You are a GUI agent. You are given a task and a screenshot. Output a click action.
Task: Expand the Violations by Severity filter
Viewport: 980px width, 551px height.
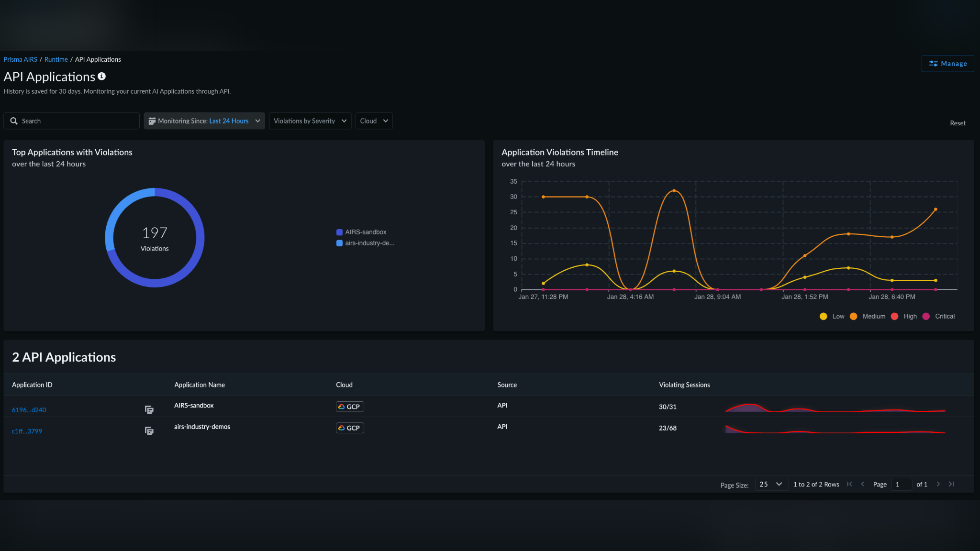(310, 121)
